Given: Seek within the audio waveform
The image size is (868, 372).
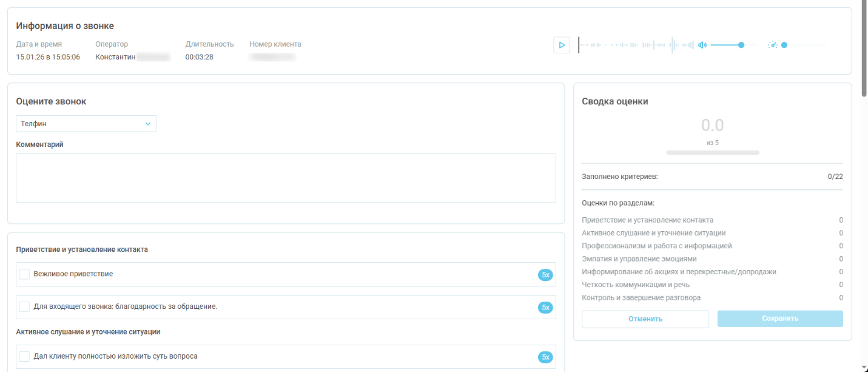Looking at the screenshot, I should [636, 45].
